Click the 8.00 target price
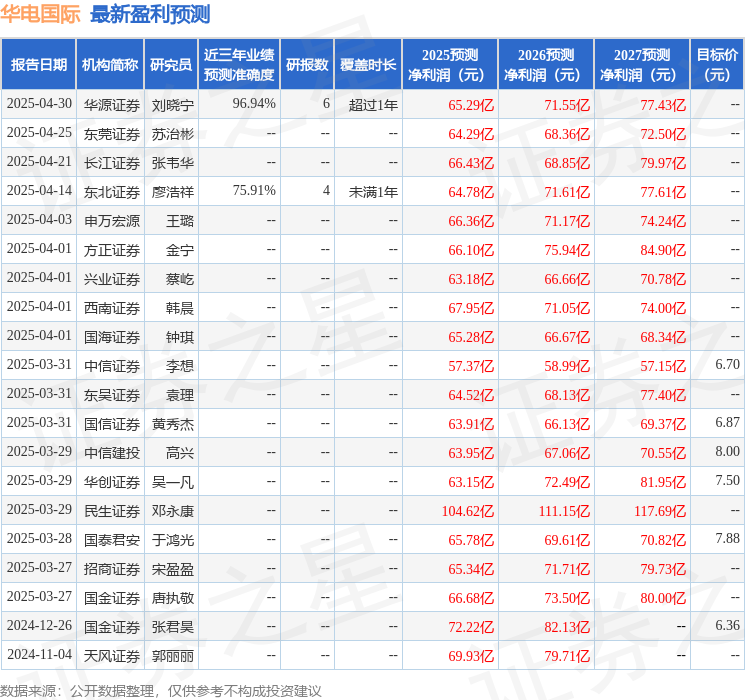Screen dimensions: 745x700 [727, 451]
